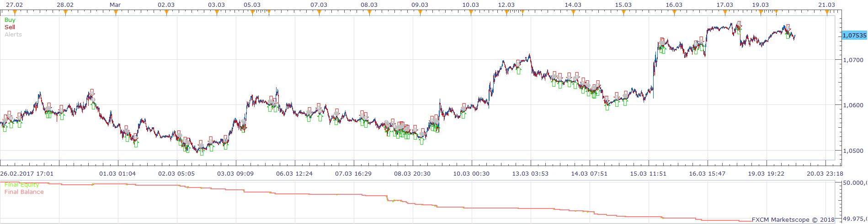Image resolution: width=868 pixels, height=224 pixels.
Task: Click the 07.03 16:29 time label
Action: [x=353, y=173]
